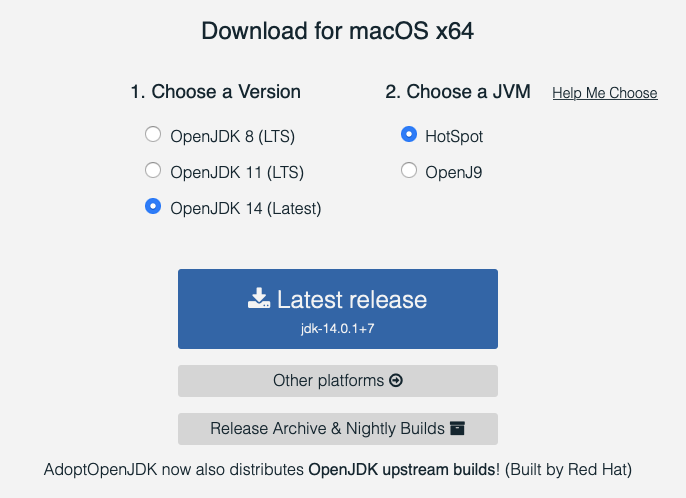Image resolution: width=686 pixels, height=498 pixels.
Task: Open the Other platforms button
Action: (337, 381)
